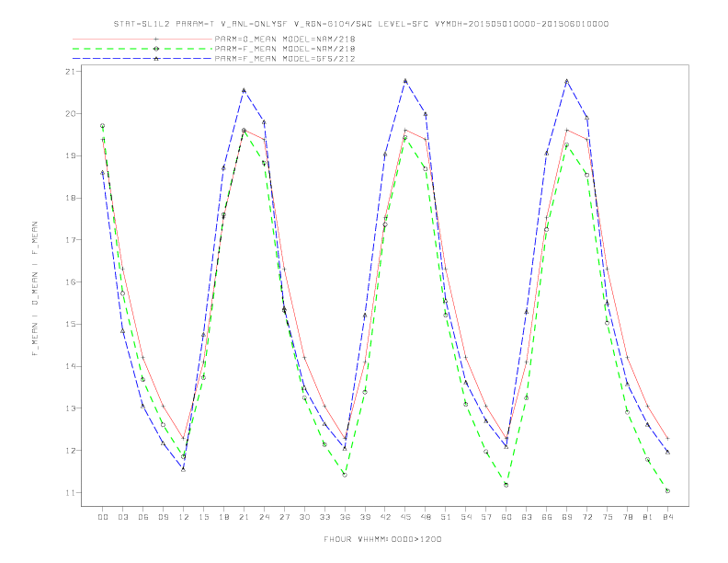This screenshot has height=563, width=728.
Task: Click y-axis tick label 18
Action: (71, 198)
